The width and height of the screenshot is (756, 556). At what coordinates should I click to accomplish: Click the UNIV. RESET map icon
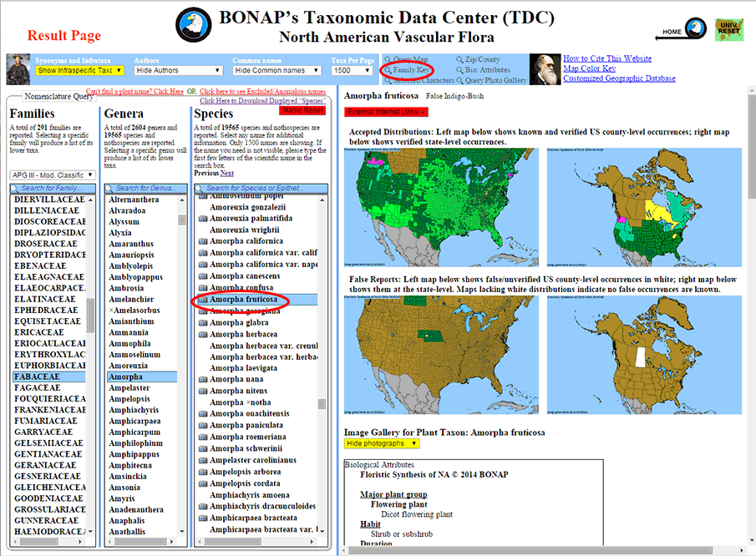coord(729,30)
